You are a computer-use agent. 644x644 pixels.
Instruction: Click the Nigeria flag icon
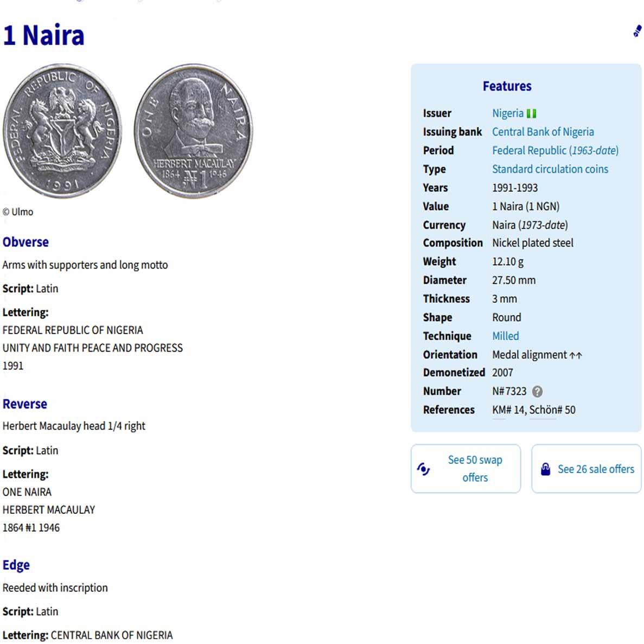[x=531, y=113]
